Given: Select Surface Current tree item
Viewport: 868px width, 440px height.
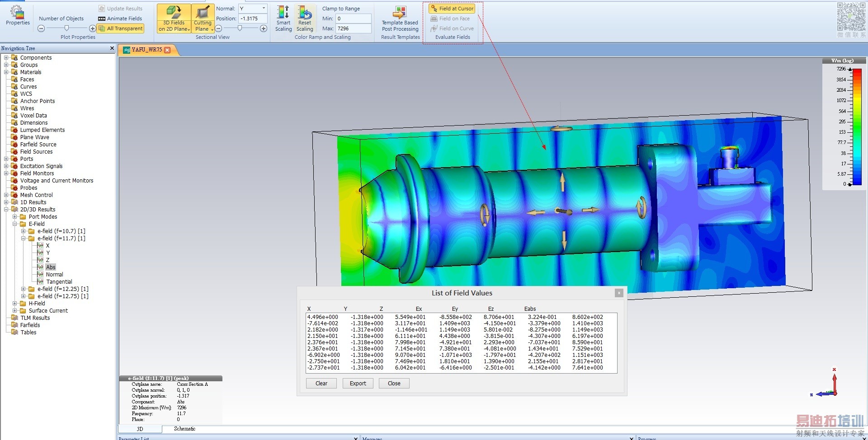Looking at the screenshot, I should click(x=48, y=311).
